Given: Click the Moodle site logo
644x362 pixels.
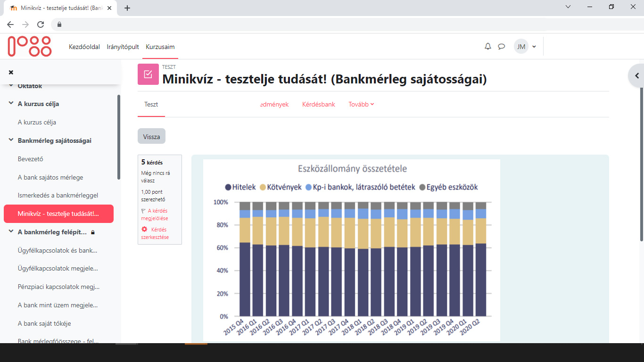Looking at the screenshot, I should click(29, 46).
